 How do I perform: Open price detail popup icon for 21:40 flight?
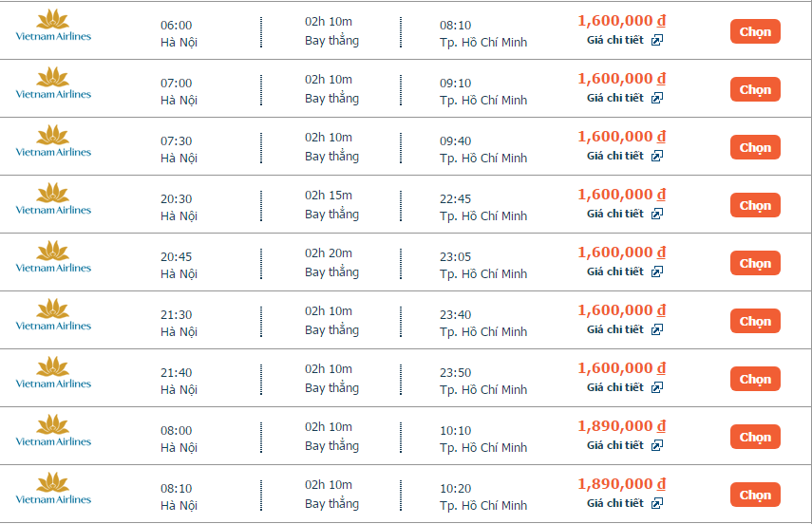point(657,387)
